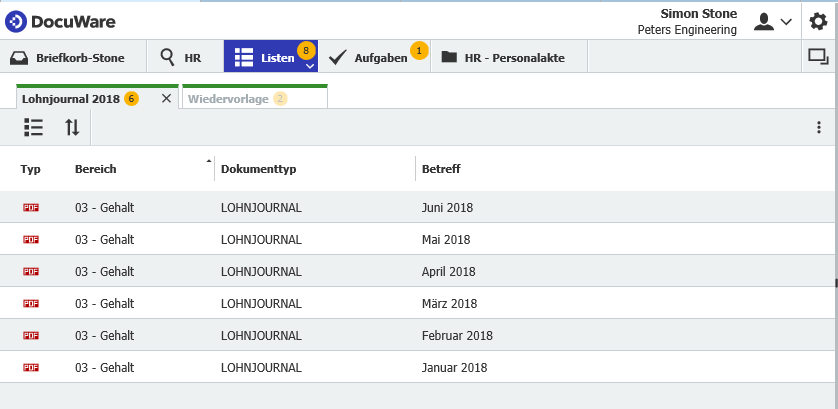838x409 pixels.
Task: Select the Februar 2018 document row
Action: click(x=457, y=336)
